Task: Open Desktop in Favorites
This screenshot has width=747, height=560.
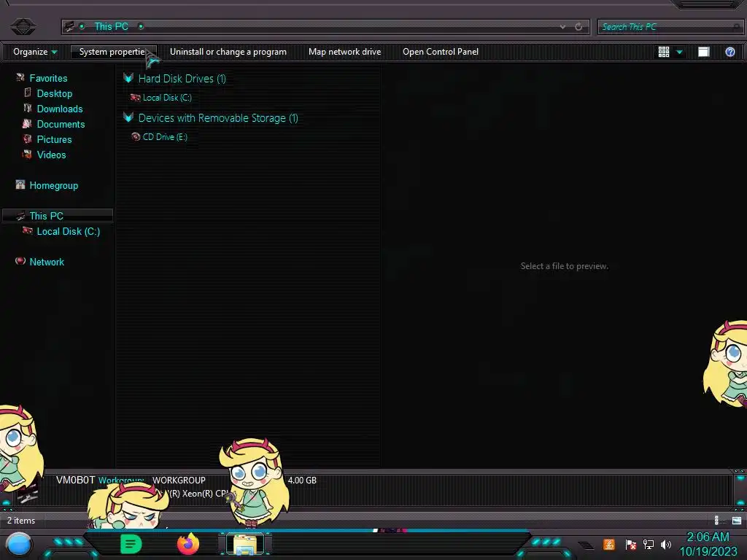Action: click(x=54, y=93)
